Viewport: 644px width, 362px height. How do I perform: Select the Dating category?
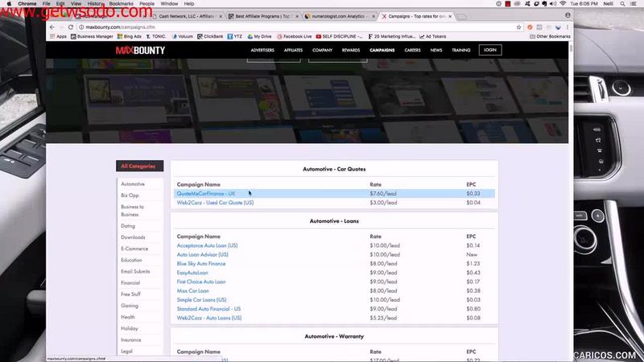coord(128,226)
